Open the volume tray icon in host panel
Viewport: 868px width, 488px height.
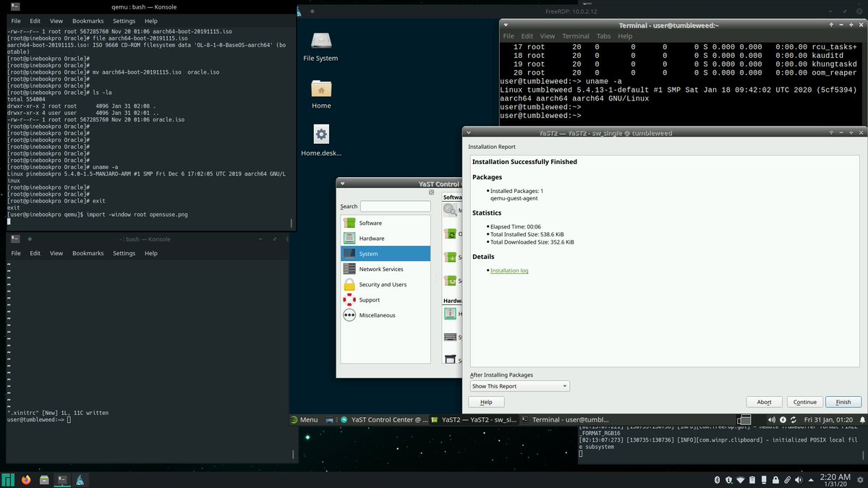pyautogui.click(x=799, y=480)
